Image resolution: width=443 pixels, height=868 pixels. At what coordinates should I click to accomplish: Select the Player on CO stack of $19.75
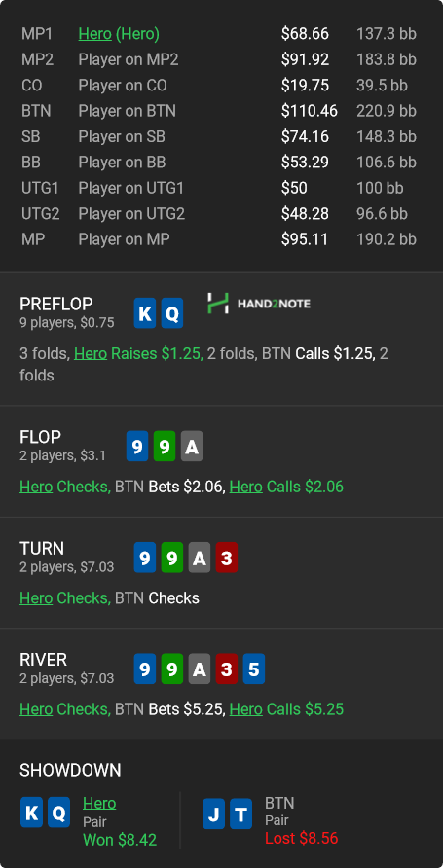pos(305,86)
